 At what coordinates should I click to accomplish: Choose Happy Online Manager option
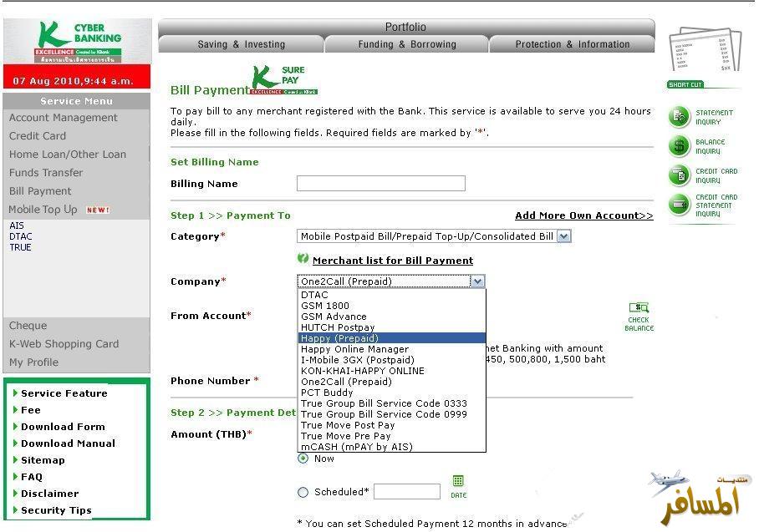click(391, 349)
